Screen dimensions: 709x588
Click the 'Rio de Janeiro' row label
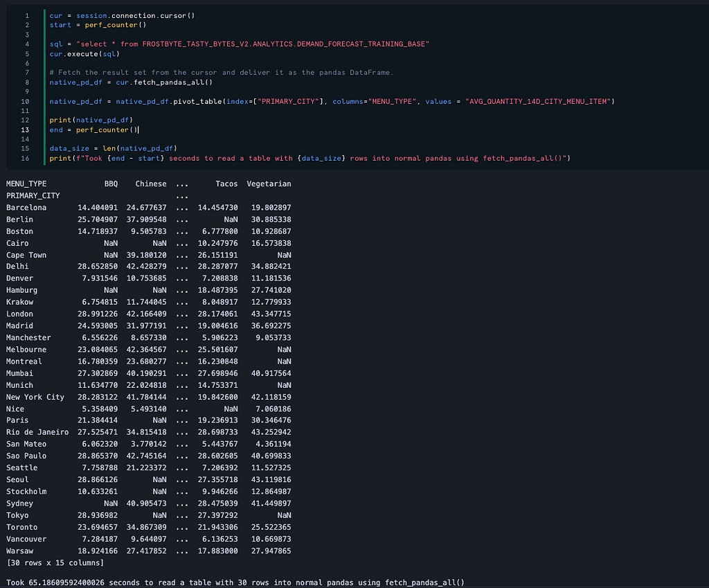coord(37,432)
